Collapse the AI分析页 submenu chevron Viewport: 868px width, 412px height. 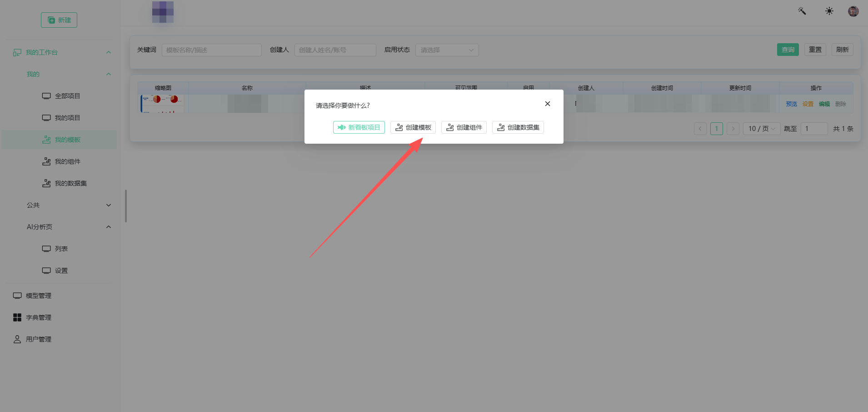point(109,227)
